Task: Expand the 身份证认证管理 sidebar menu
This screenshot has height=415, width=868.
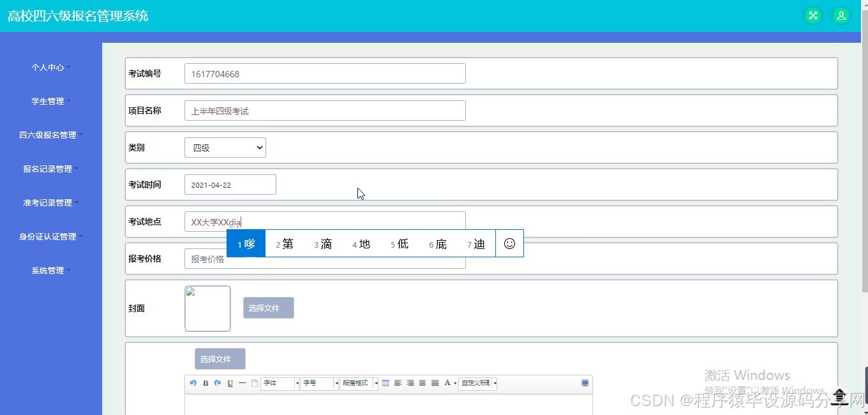Action: pos(51,236)
